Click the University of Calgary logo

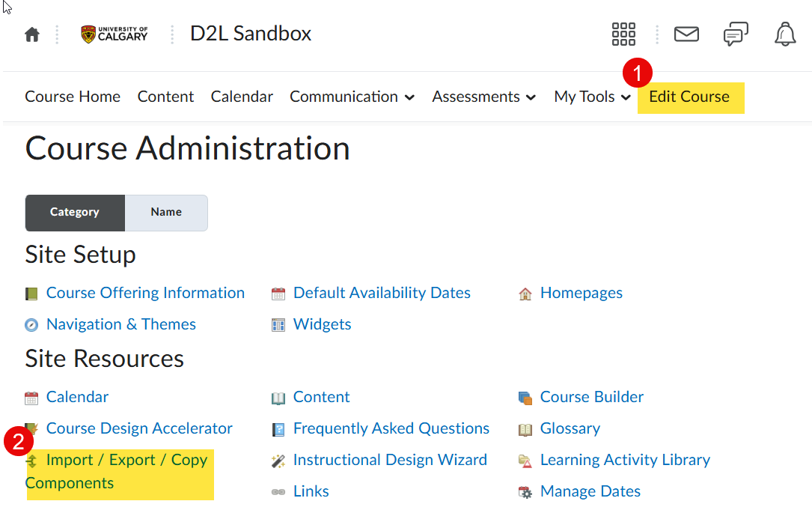(x=115, y=34)
